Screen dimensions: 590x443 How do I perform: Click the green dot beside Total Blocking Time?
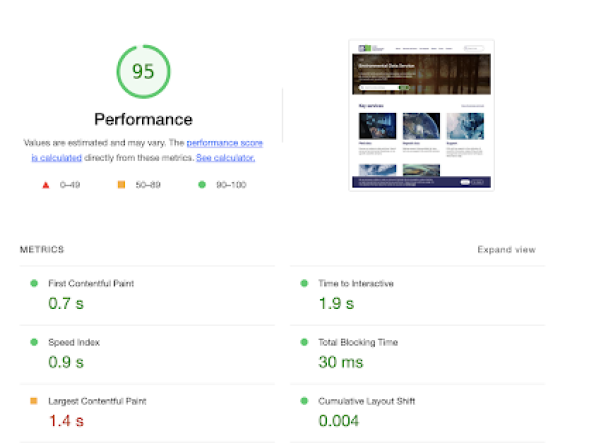(304, 342)
